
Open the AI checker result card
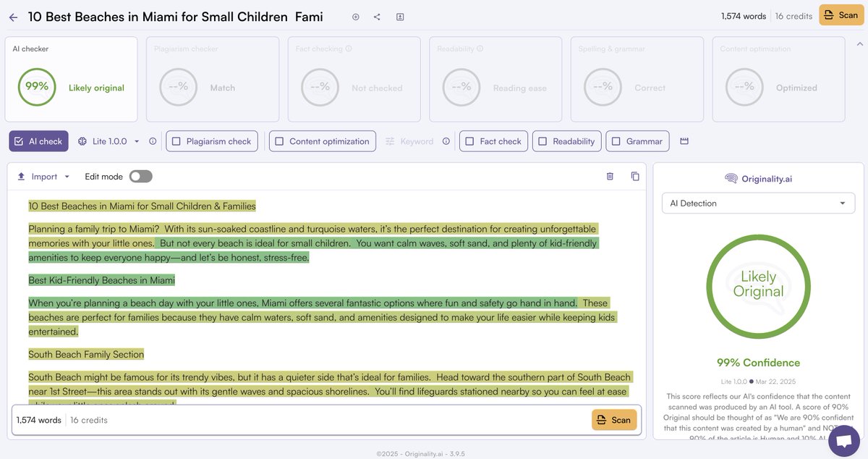coord(71,79)
